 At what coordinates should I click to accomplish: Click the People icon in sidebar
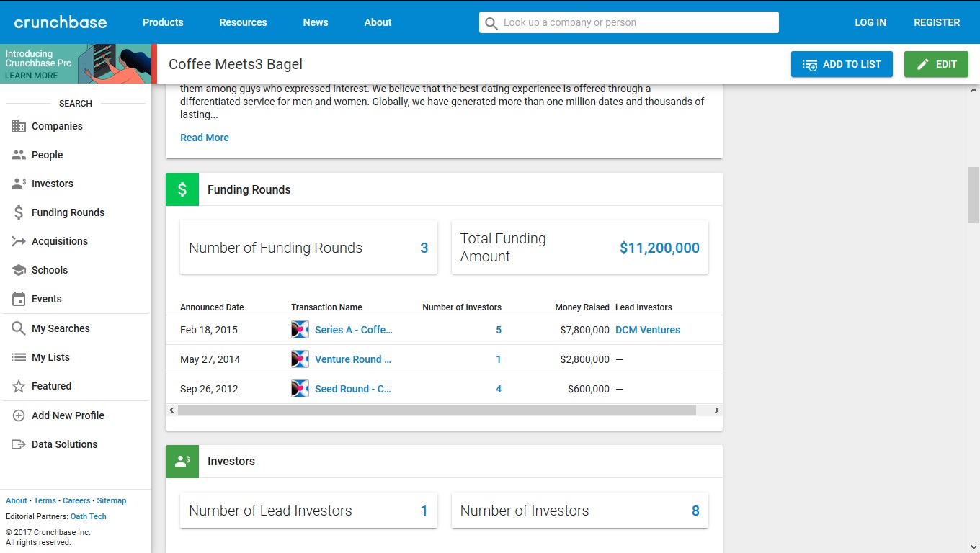(x=19, y=155)
